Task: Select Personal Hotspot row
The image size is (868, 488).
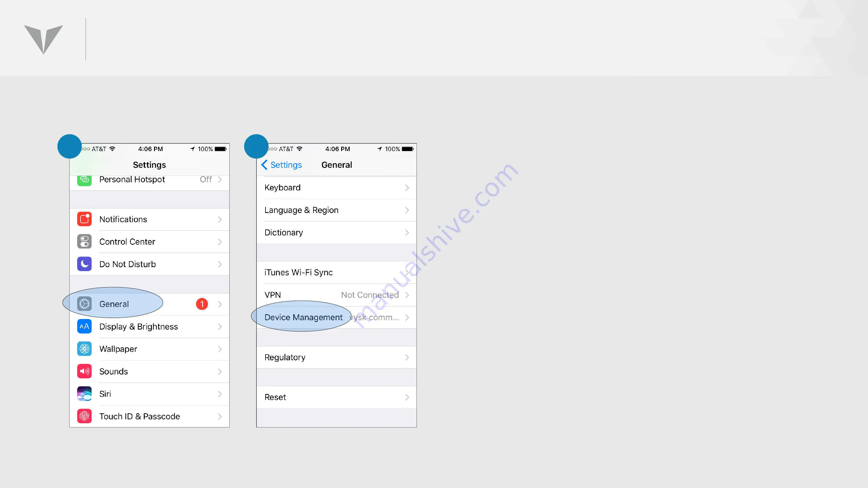Action: pyautogui.click(x=149, y=183)
